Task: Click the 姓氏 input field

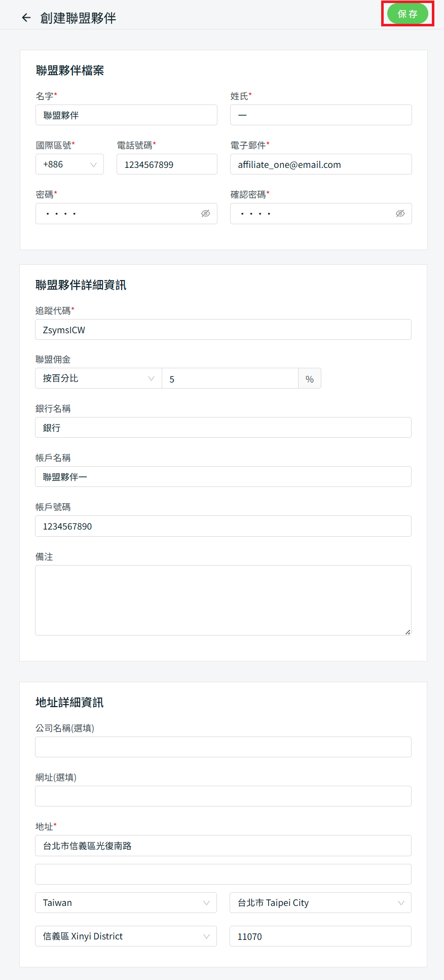Action: point(321,115)
